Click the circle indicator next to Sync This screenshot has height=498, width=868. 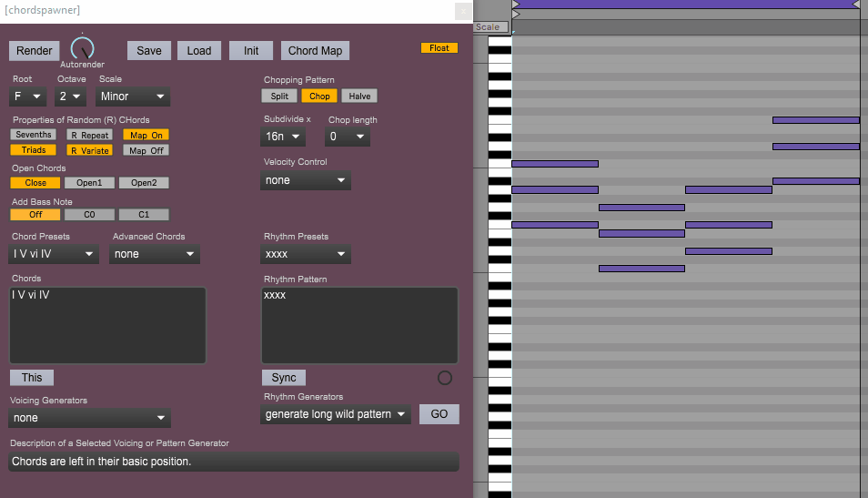tap(445, 378)
